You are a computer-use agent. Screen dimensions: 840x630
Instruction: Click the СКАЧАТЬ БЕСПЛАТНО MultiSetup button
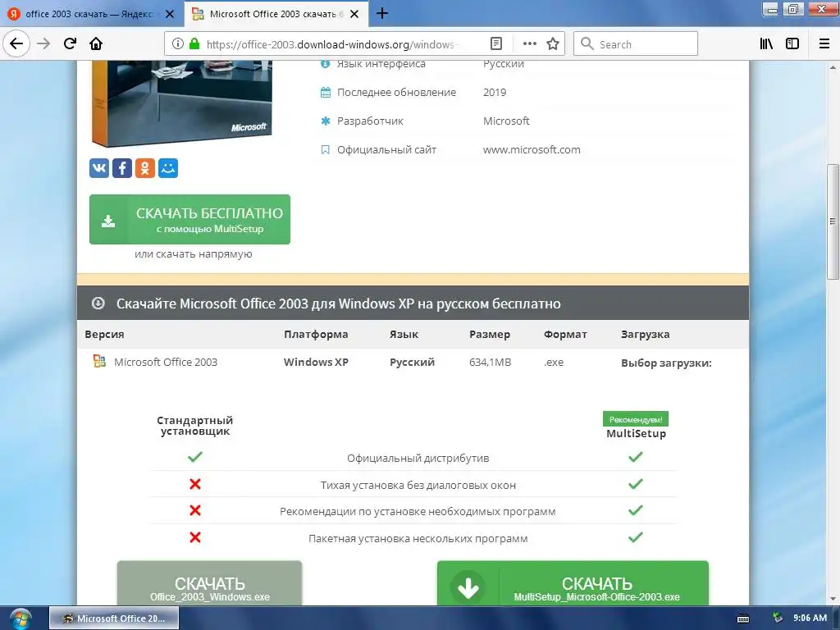click(x=189, y=220)
